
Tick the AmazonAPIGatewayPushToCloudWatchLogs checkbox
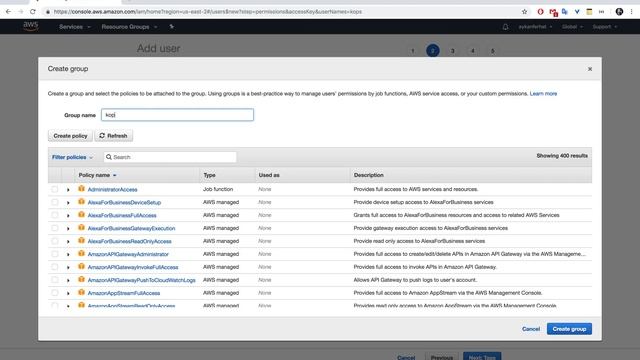55,280
